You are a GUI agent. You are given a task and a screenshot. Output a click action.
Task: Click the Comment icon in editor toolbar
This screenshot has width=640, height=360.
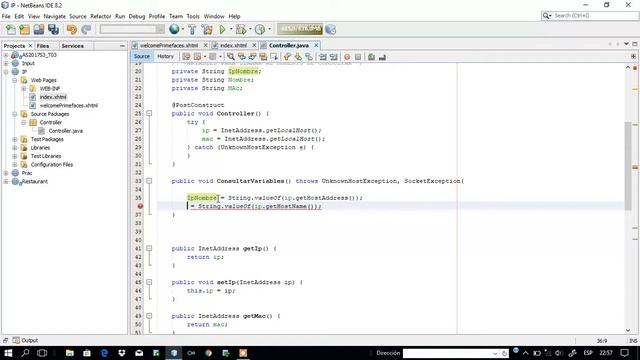(371, 57)
